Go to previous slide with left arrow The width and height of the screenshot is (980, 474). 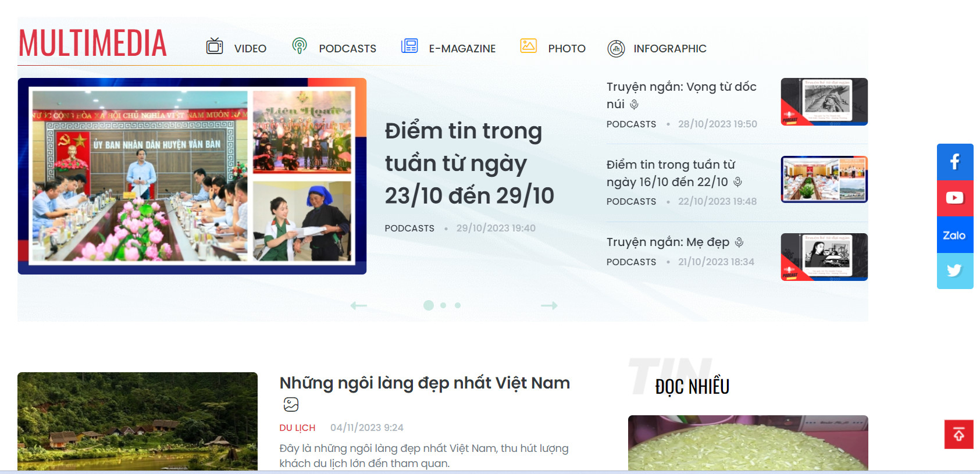[x=358, y=305]
